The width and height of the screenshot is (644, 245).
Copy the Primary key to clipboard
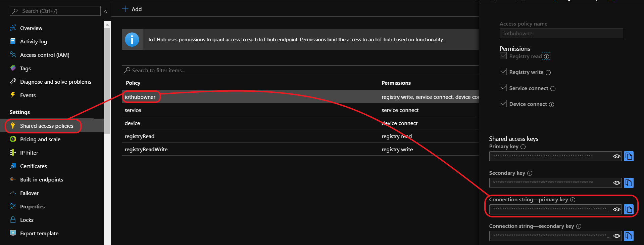(x=628, y=156)
